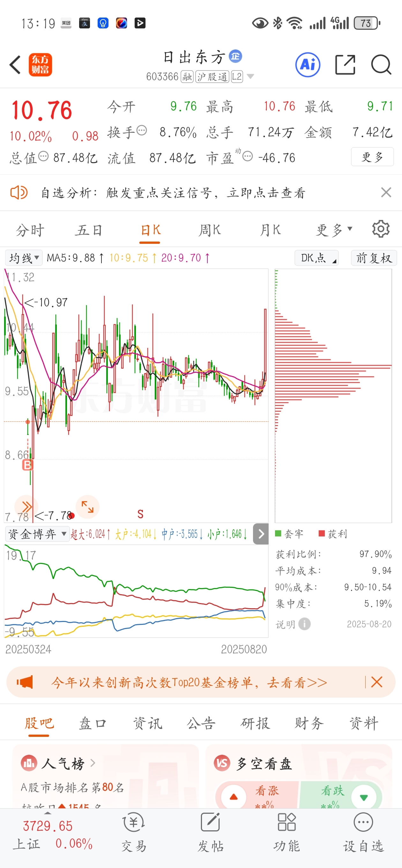Expand the stock code dropdown triangle
The image size is (402, 868).
250,77
